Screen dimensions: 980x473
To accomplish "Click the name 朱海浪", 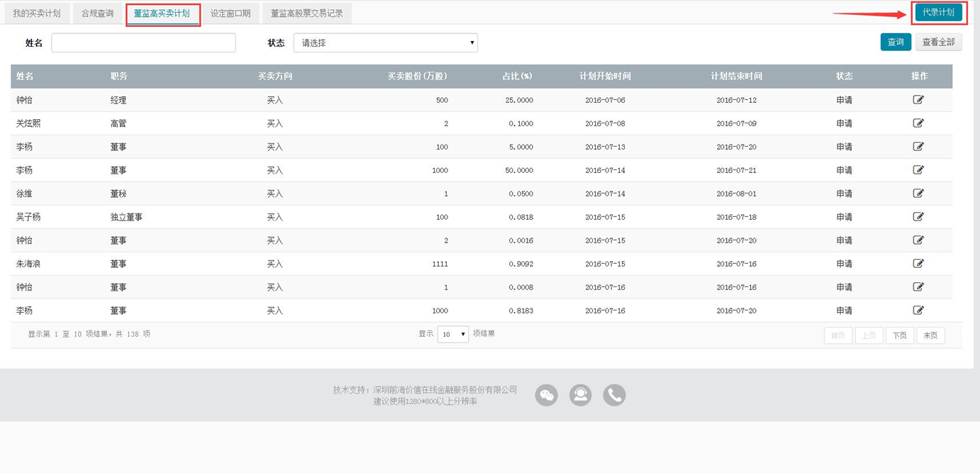I will point(28,264).
